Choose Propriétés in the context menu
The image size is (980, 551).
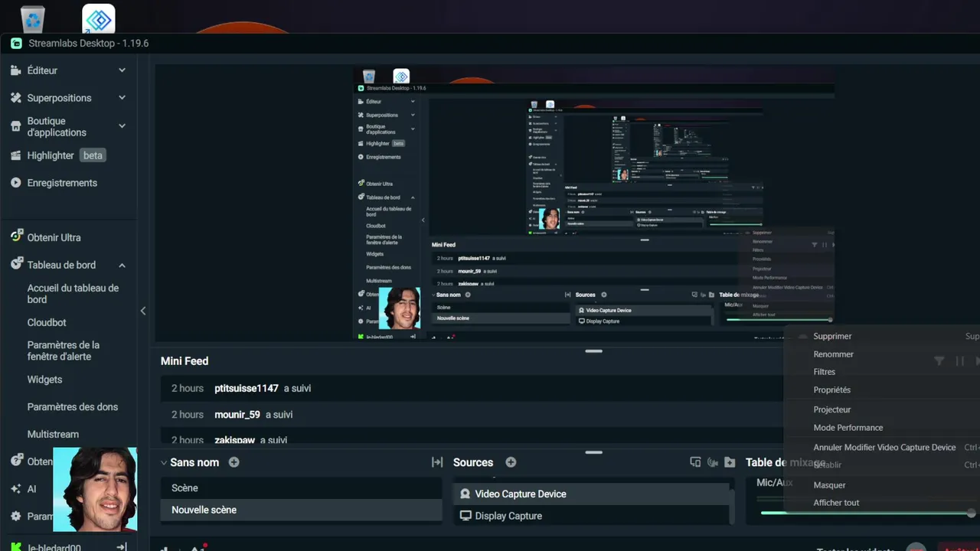pos(831,390)
